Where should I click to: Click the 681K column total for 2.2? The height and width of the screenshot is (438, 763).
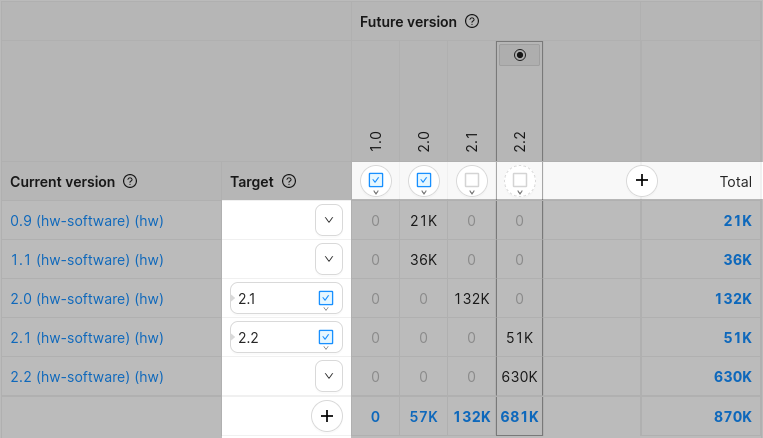(519, 416)
